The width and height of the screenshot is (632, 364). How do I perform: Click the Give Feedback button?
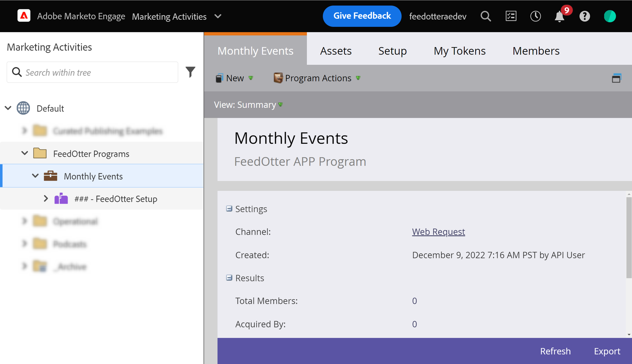(362, 16)
